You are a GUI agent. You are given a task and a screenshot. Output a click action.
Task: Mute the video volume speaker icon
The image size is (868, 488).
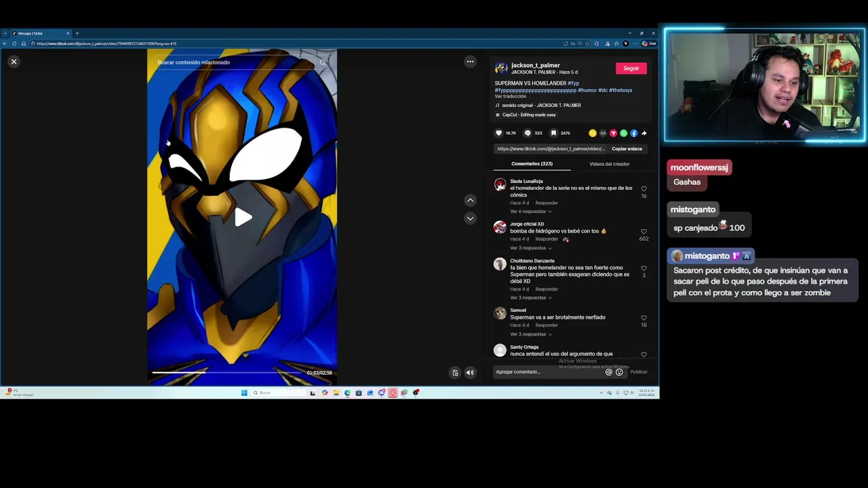coord(470,372)
